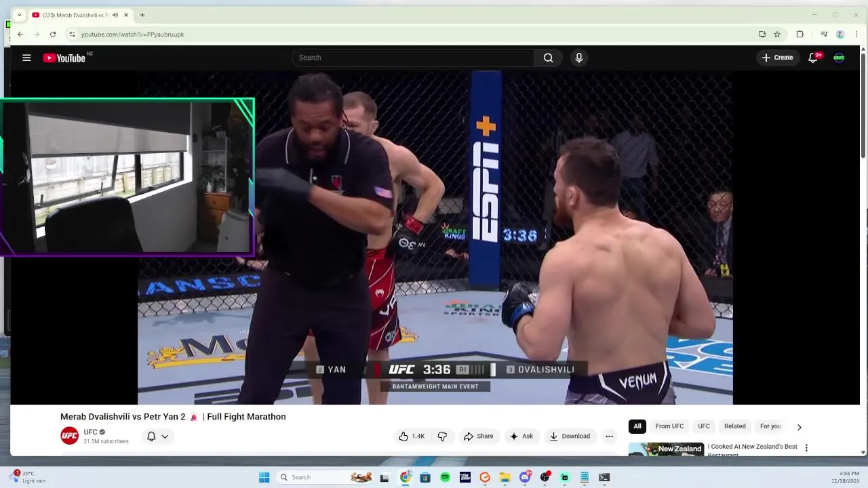
Task: Select the All filter chip
Action: (x=637, y=426)
